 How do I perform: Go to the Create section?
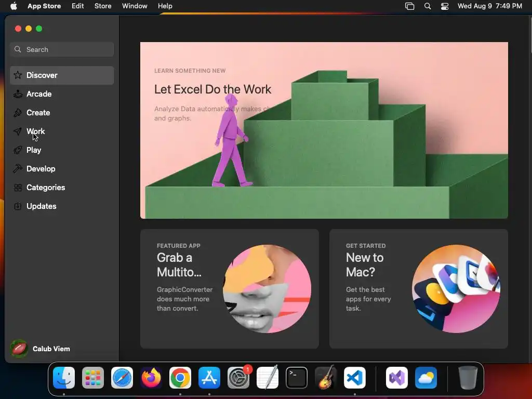coord(62,113)
